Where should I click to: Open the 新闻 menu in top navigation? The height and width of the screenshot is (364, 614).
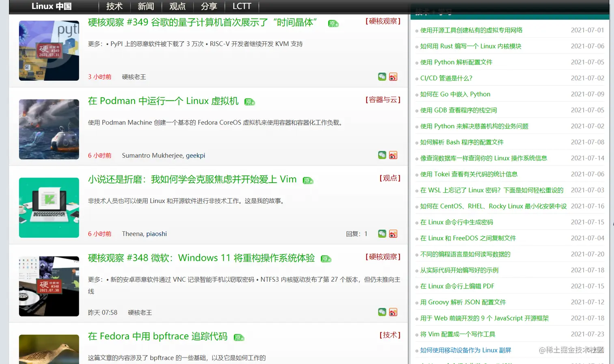[x=146, y=6]
